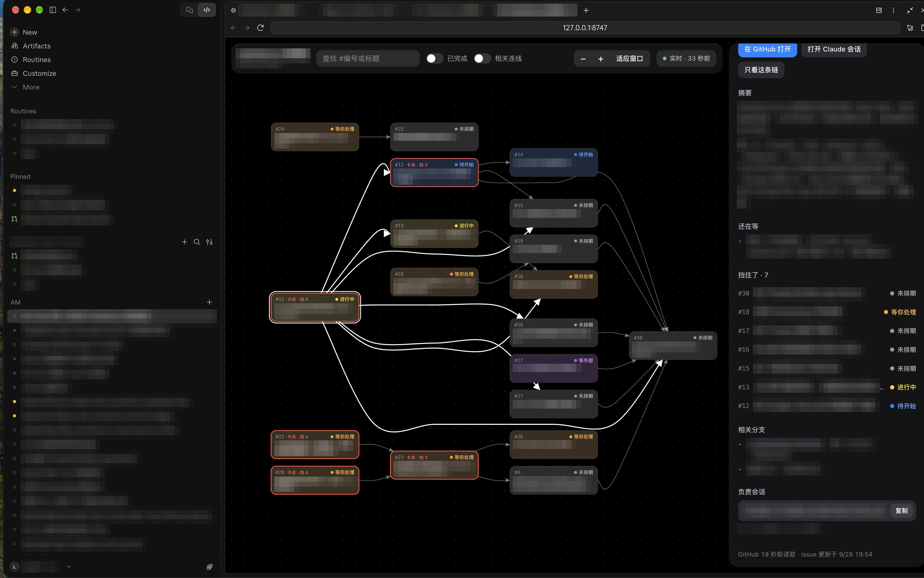Open a new browser tab
924x578 pixels.
[586, 10]
